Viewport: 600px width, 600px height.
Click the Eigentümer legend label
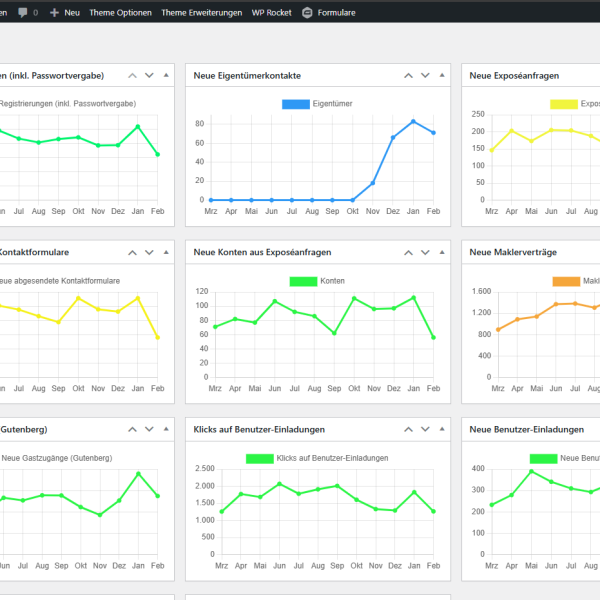(x=332, y=104)
